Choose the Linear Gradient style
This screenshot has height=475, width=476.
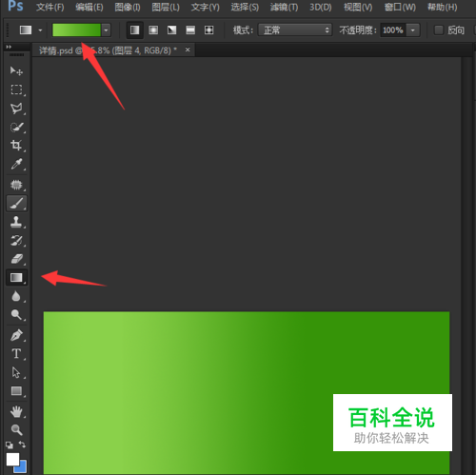point(135,30)
